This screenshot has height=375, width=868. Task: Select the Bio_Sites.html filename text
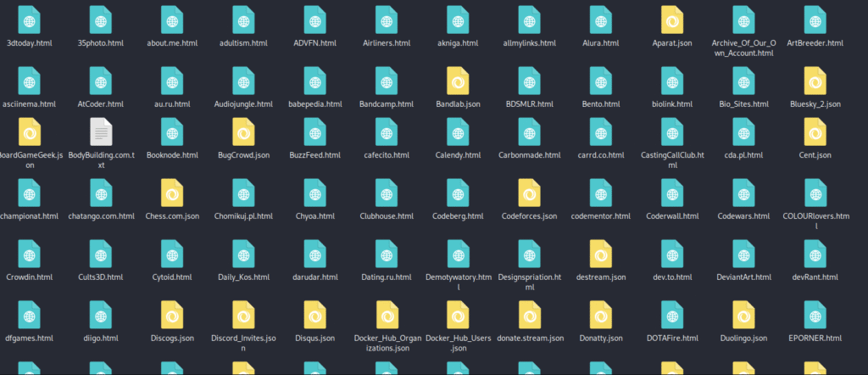(x=743, y=104)
